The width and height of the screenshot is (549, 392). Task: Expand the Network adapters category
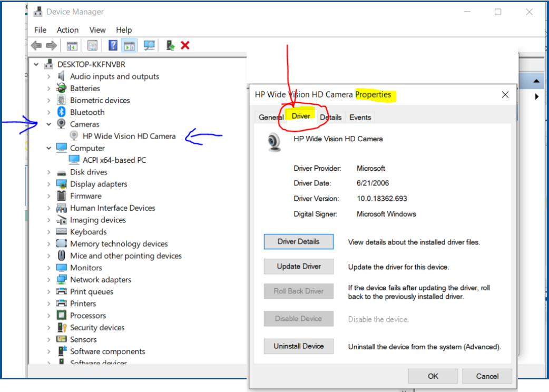pyautogui.click(x=48, y=280)
